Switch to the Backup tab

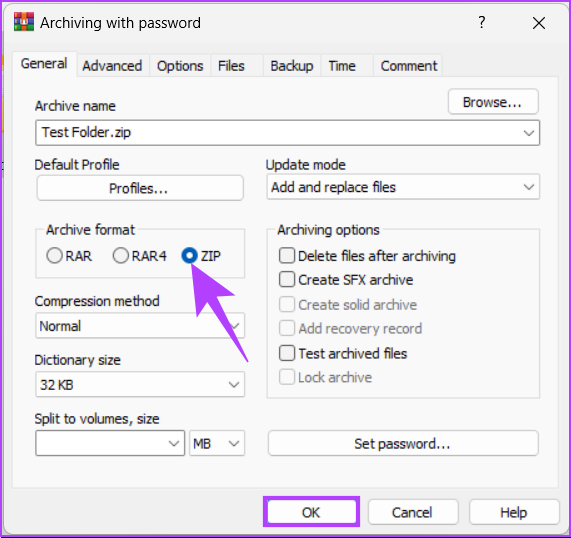[292, 66]
